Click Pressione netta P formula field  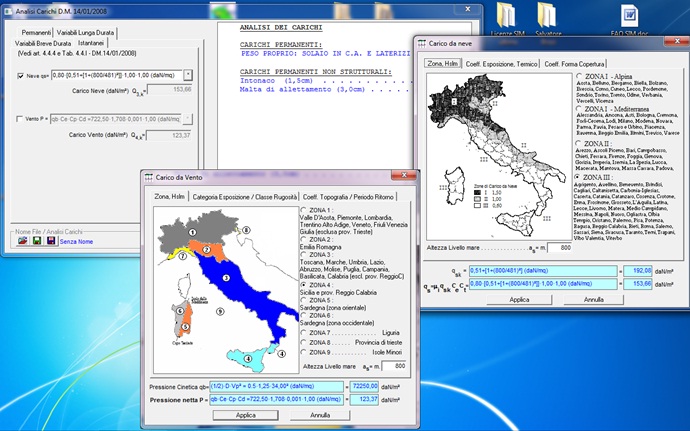276,399
